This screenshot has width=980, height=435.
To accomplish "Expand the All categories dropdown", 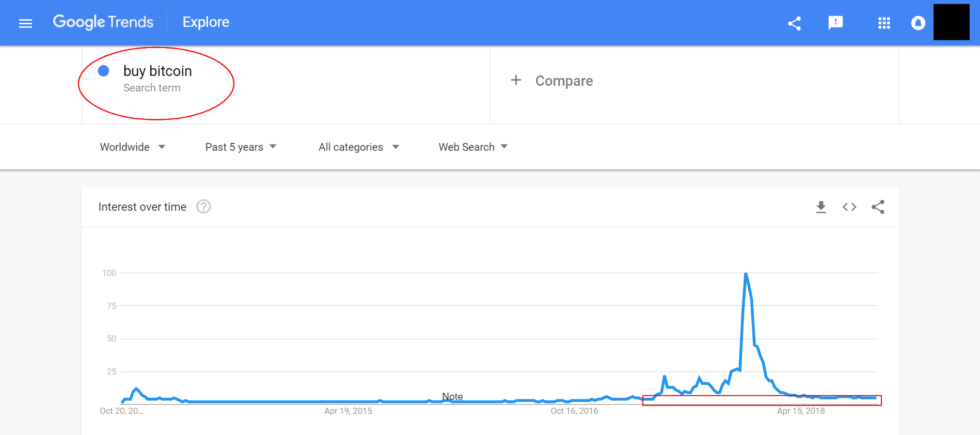I will tap(359, 147).
